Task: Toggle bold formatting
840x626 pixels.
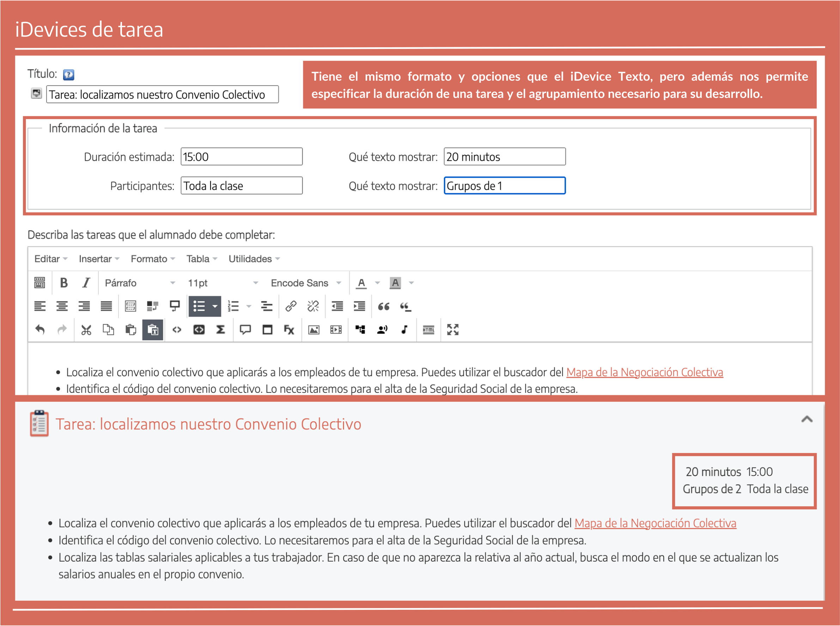Action: [x=63, y=283]
